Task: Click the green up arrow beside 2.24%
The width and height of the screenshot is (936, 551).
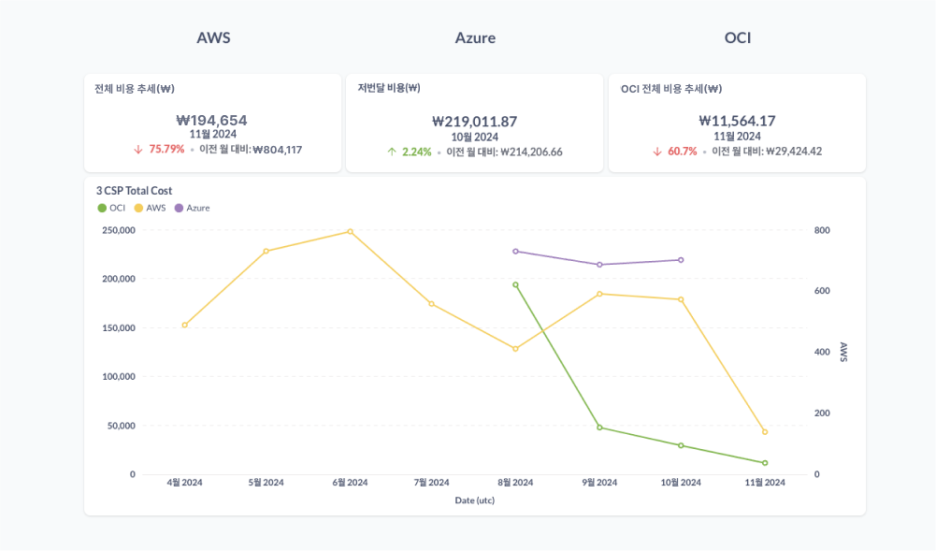Action: click(x=392, y=152)
